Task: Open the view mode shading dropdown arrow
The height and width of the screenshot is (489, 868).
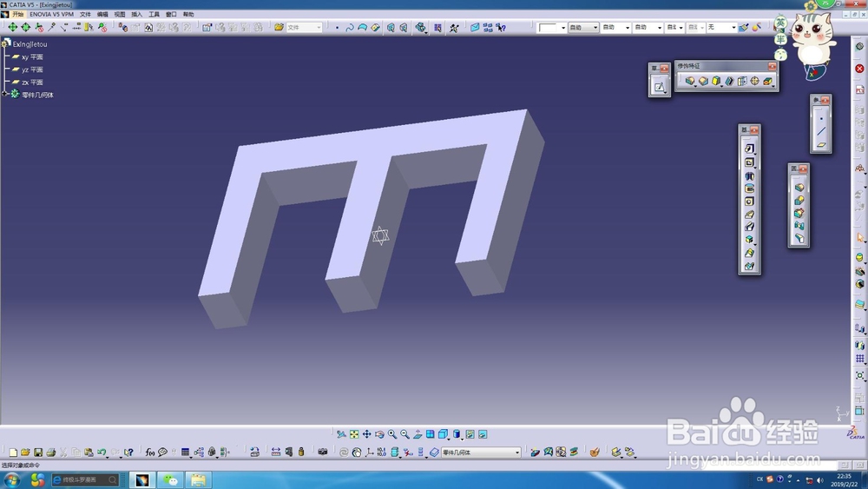Action: click(463, 438)
